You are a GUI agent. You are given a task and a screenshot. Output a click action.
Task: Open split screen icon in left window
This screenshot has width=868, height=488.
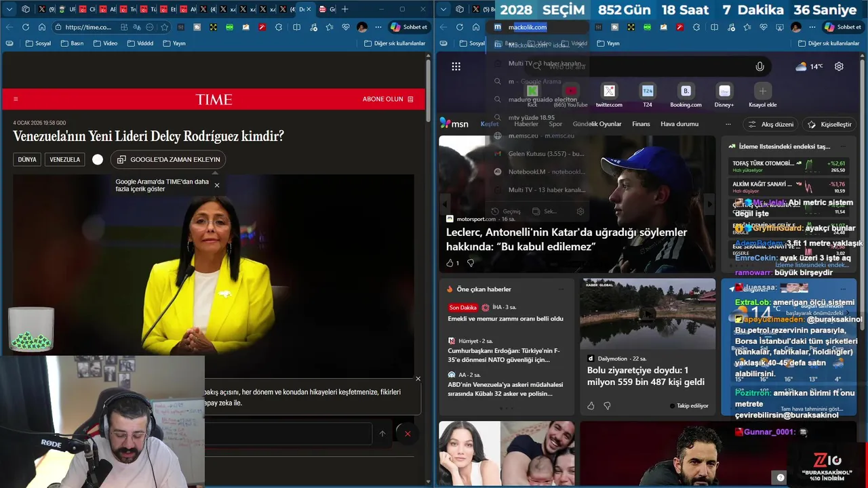[x=296, y=27]
